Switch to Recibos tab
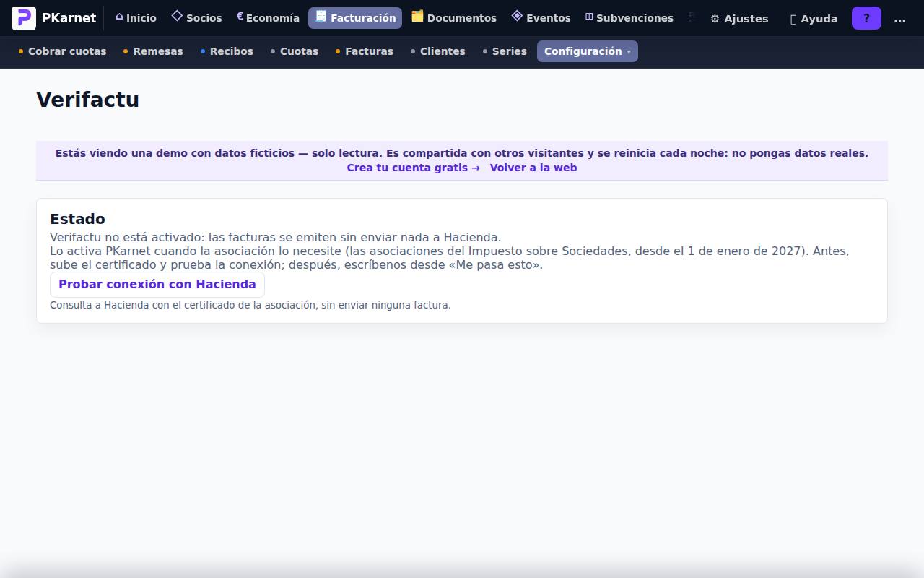Image resolution: width=924 pixels, height=578 pixels. 227,51
